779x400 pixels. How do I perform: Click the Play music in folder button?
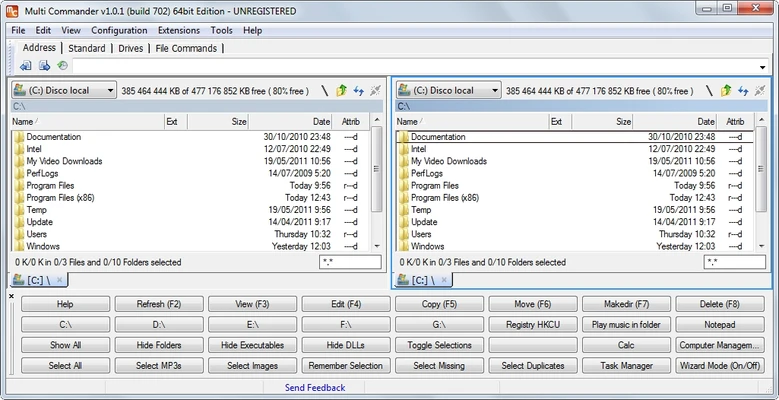(626, 324)
